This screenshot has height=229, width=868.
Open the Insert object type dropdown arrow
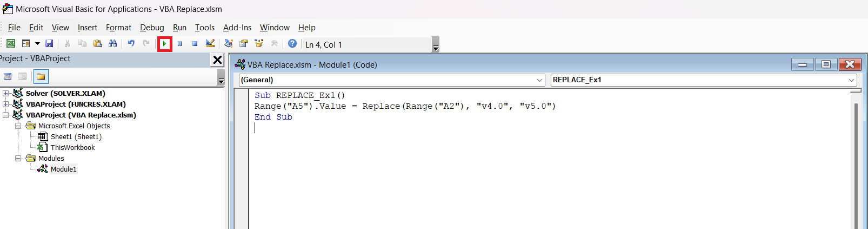pyautogui.click(x=37, y=44)
